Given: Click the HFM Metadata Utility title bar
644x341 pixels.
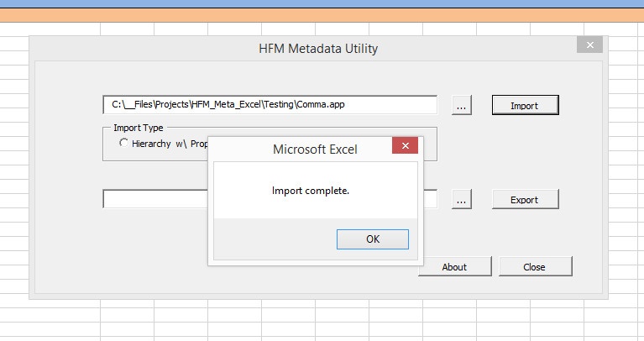Looking at the screenshot, I should 317,48.
